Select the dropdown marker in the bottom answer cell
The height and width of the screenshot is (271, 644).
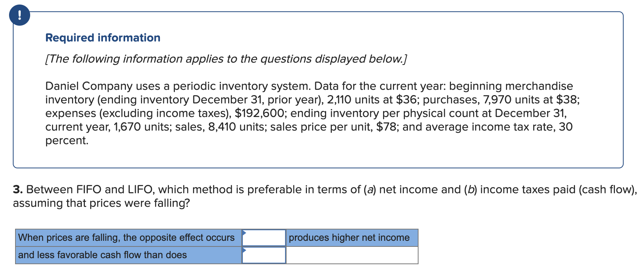tap(245, 249)
